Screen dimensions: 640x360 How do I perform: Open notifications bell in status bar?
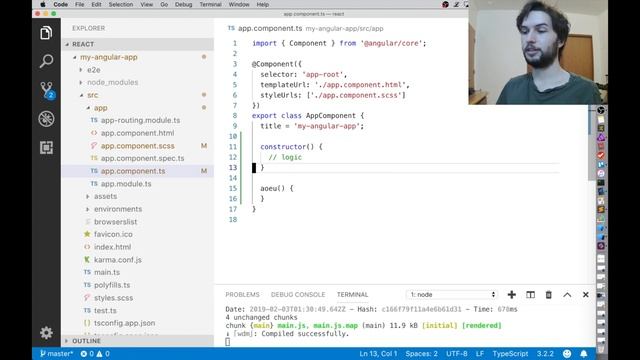[x=584, y=354]
